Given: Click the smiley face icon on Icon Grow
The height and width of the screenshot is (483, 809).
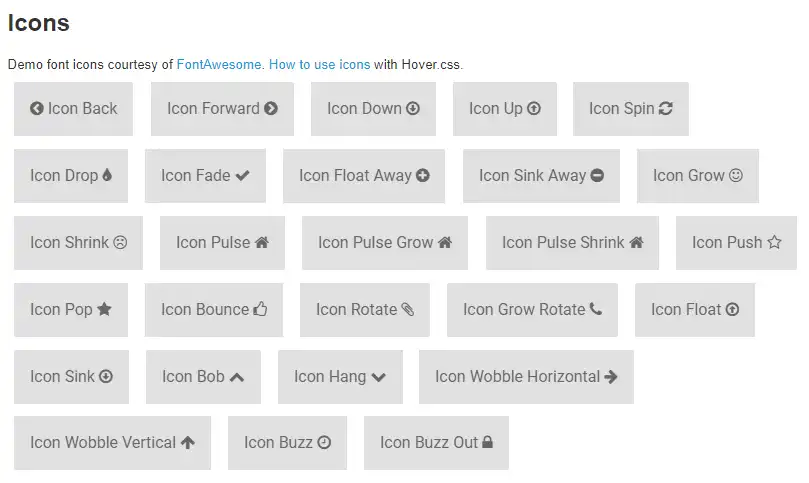Looking at the screenshot, I should [736, 176].
